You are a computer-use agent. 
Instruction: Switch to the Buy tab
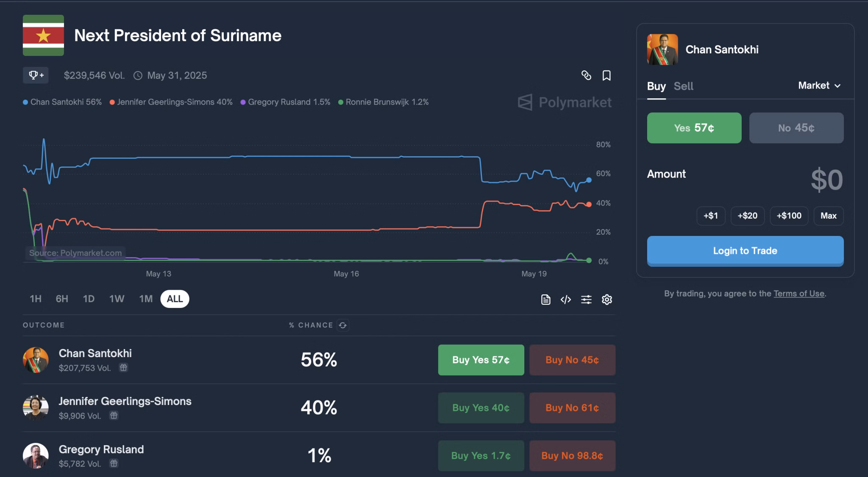tap(656, 86)
